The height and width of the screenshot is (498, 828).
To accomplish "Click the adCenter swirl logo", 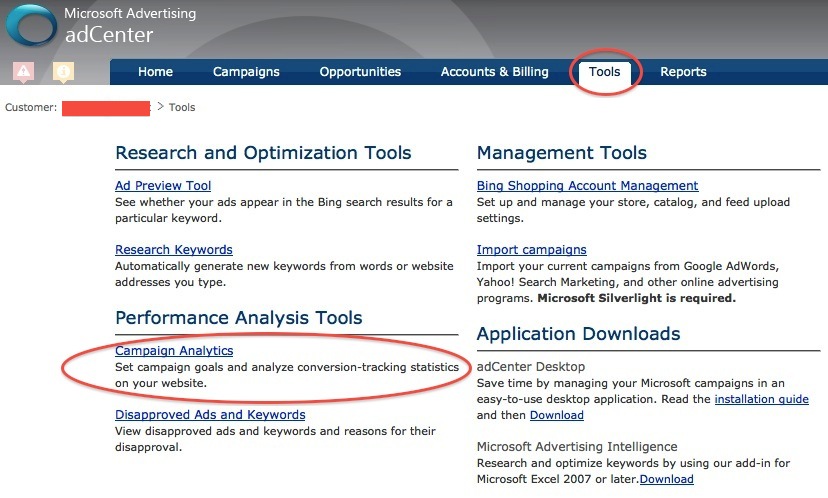I will pyautogui.click(x=32, y=25).
